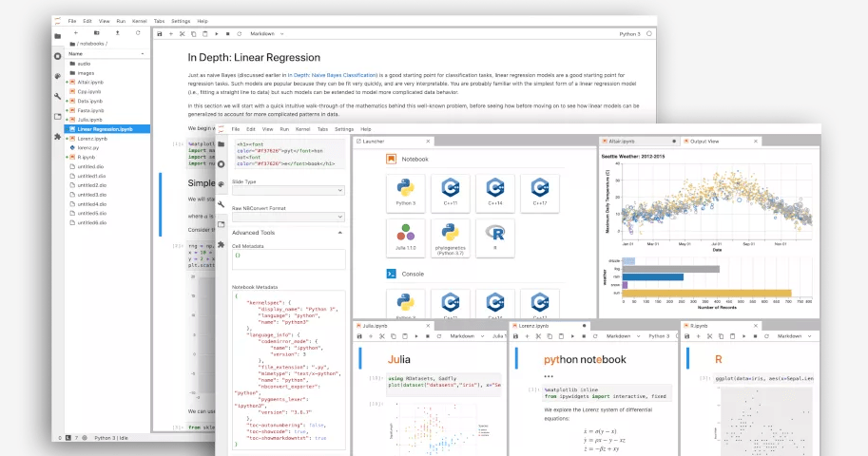Launch C++14 notebook from Launcher
This screenshot has height=456, width=868.
pos(495,193)
